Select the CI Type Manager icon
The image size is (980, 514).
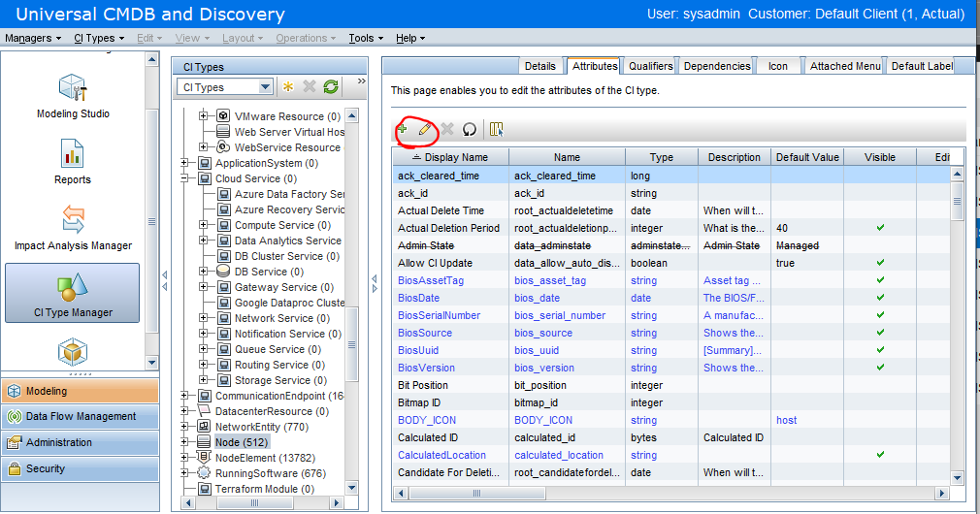click(73, 292)
